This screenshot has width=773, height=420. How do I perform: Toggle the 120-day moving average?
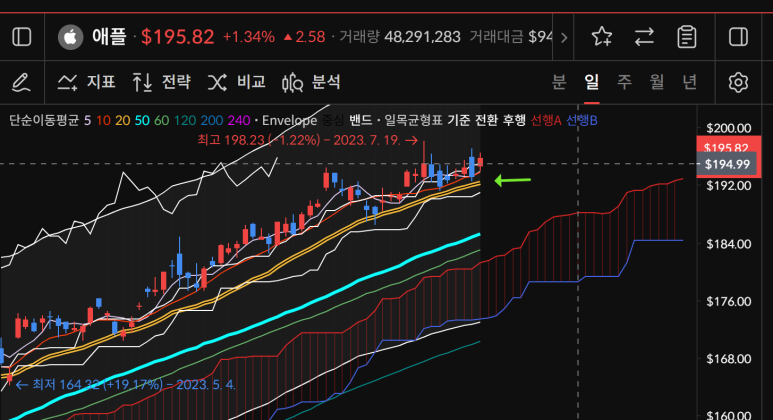[185, 120]
